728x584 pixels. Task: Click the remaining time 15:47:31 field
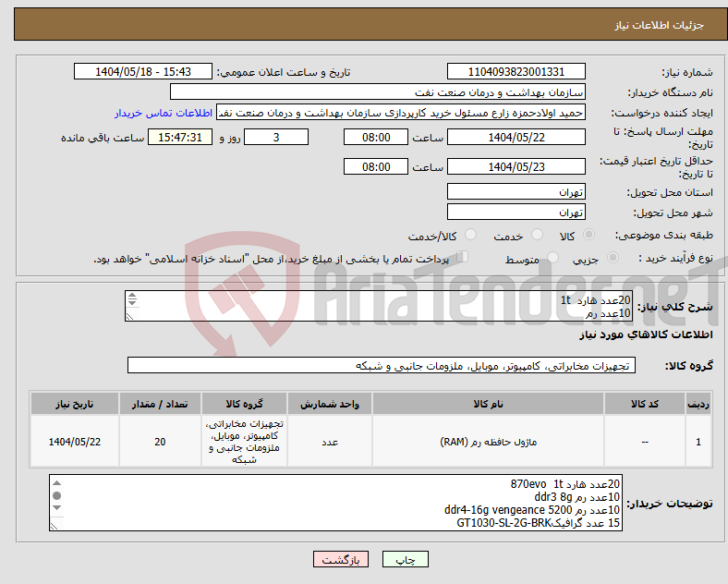click(180, 138)
